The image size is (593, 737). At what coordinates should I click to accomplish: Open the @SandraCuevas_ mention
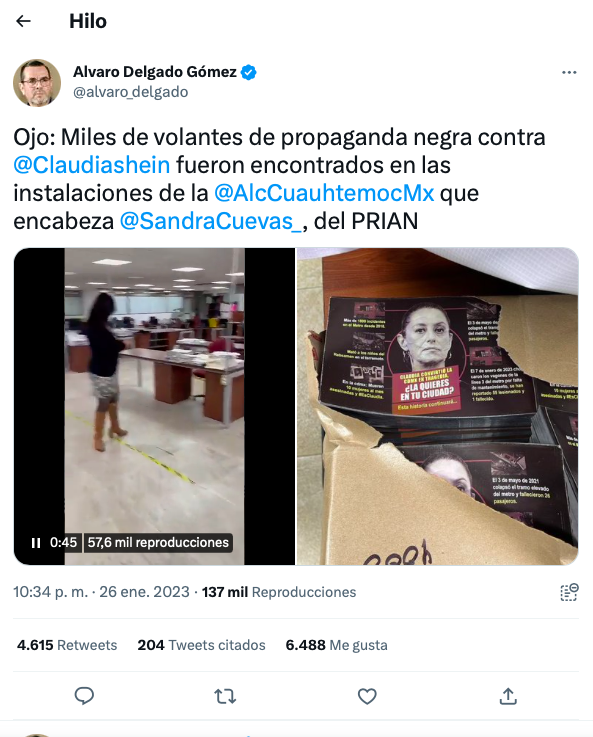pyautogui.click(x=211, y=221)
